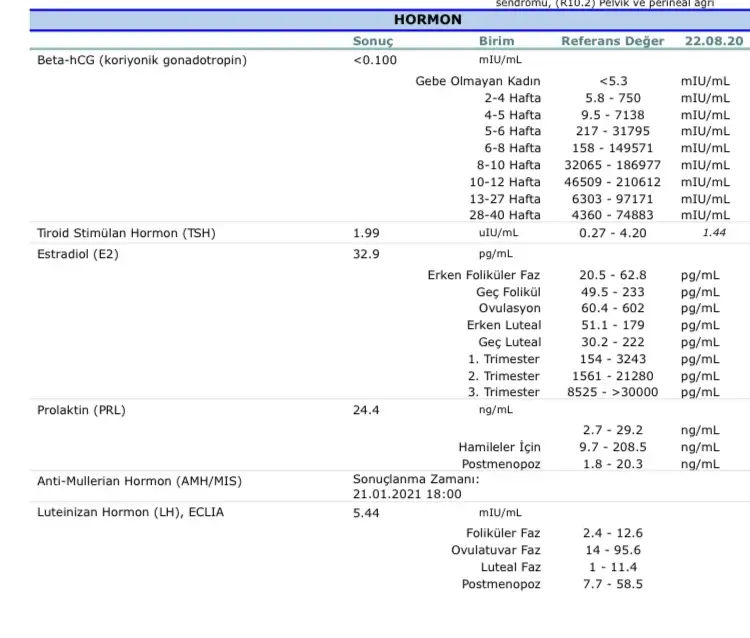Click the previous TSH value 1.44

[714, 233]
